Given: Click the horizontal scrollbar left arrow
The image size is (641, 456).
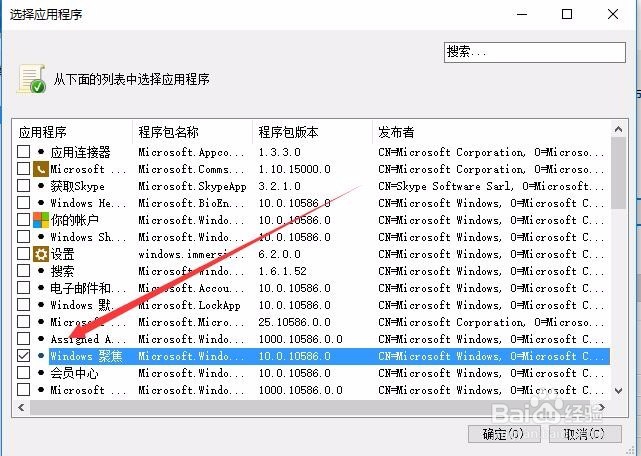Looking at the screenshot, I should (21, 407).
